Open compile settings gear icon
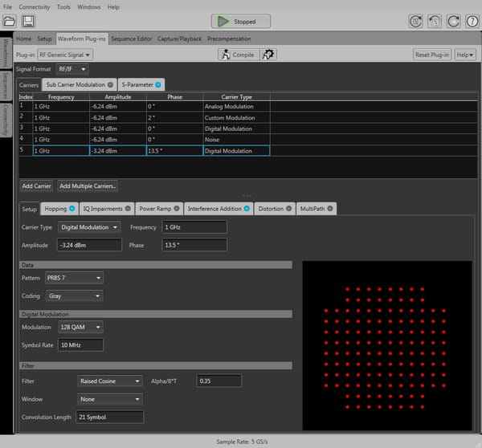482x448 pixels. coord(269,55)
